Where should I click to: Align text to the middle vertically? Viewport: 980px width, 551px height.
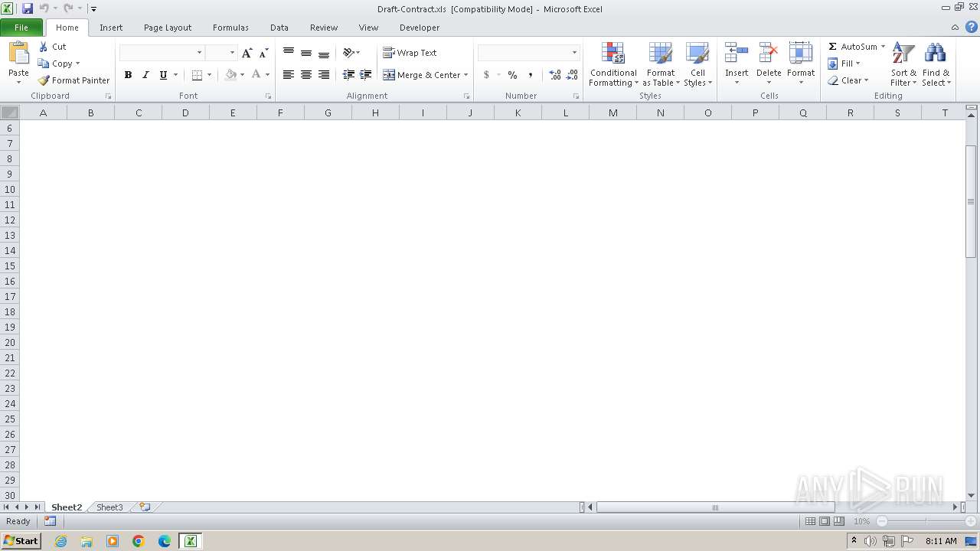click(x=306, y=53)
